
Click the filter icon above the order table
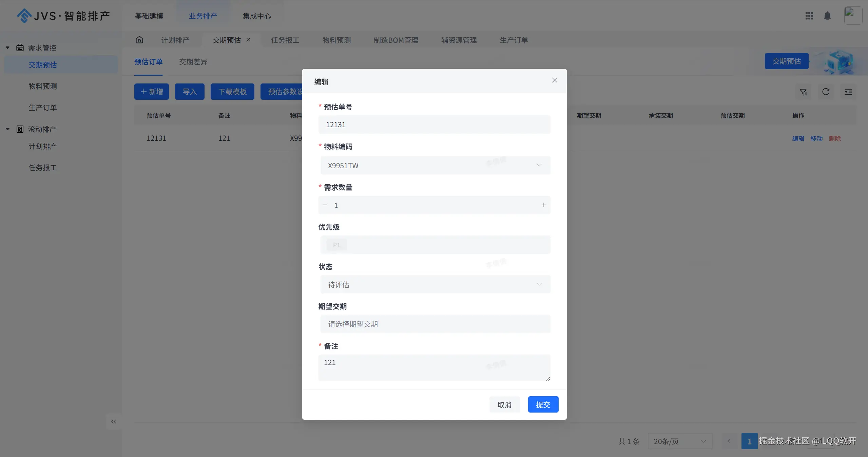[x=803, y=92]
